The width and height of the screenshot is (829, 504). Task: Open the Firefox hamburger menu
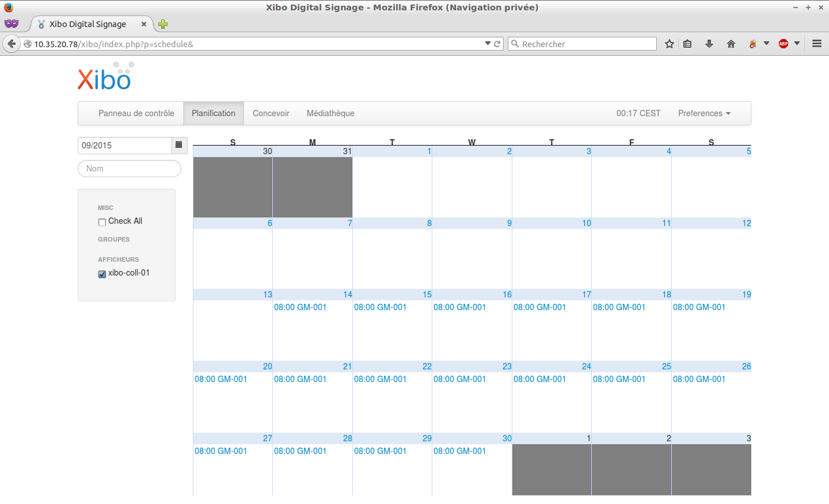816,44
